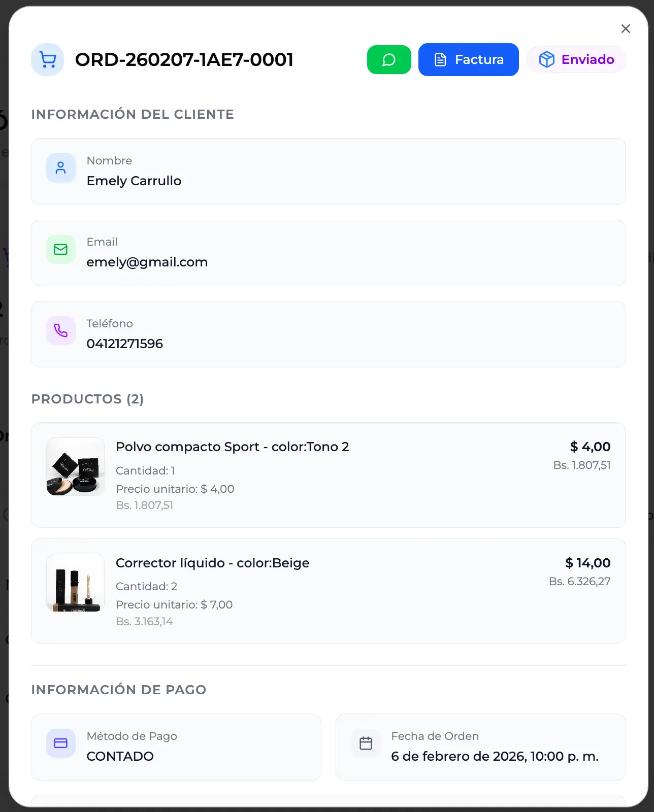Open the Corrector líquido product thumbnail

76,583
